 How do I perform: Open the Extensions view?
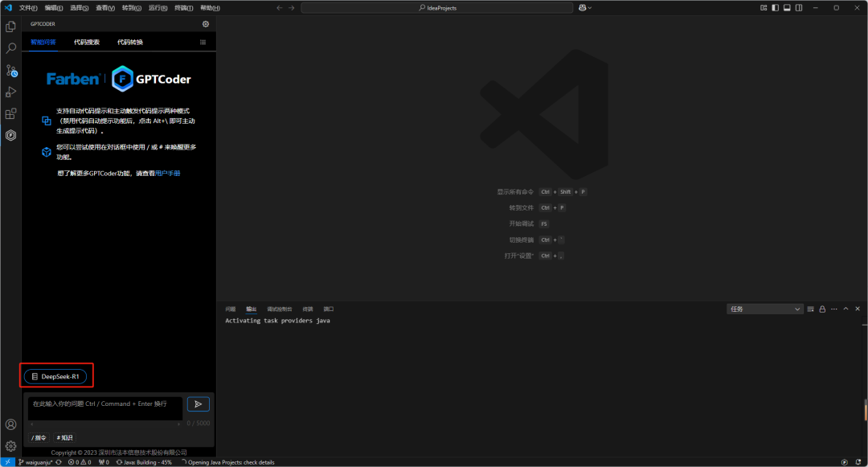(11, 114)
